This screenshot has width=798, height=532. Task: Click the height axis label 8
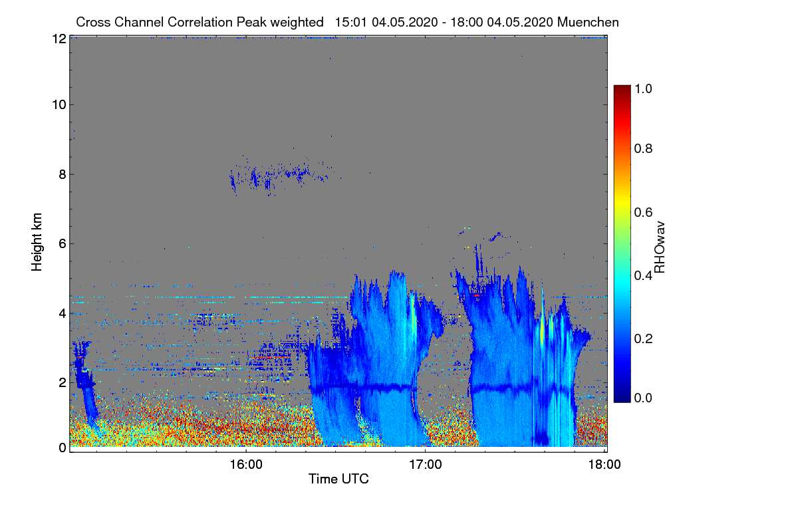coord(62,174)
